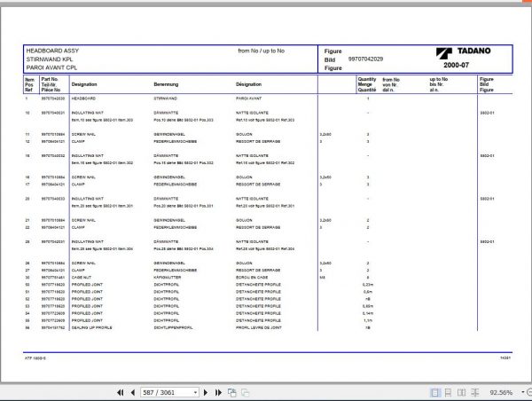Select continuous facing pages layout
Viewport: 532px width, 401px height.
(475, 393)
